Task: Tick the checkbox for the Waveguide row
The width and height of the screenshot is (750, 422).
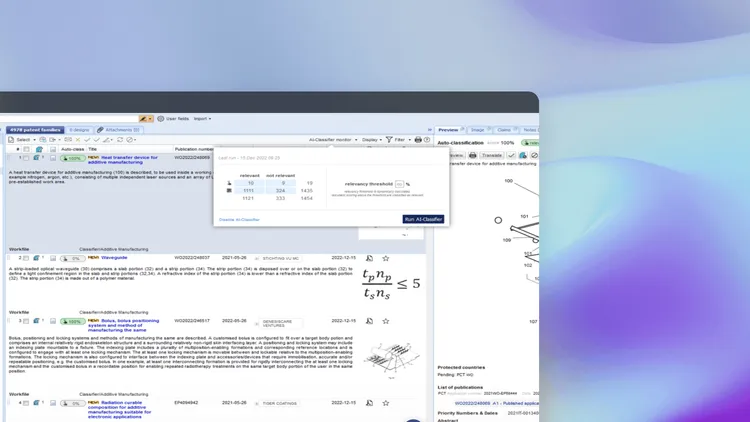Action: point(26,258)
